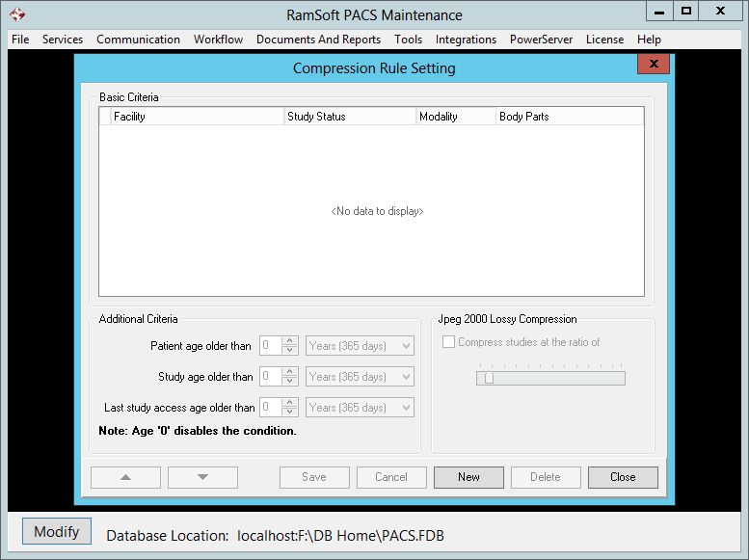Click the move rule down arrow button
The image size is (749, 560).
202,477
